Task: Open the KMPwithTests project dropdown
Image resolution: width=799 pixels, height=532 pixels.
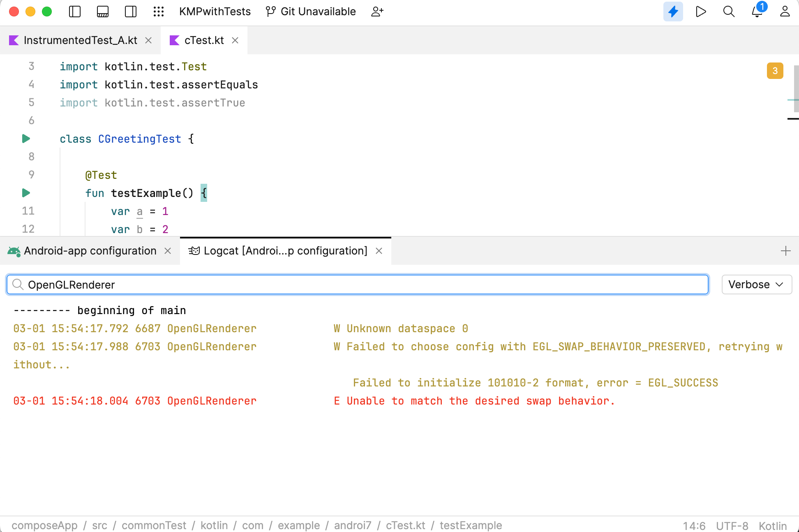Action: 215,12
